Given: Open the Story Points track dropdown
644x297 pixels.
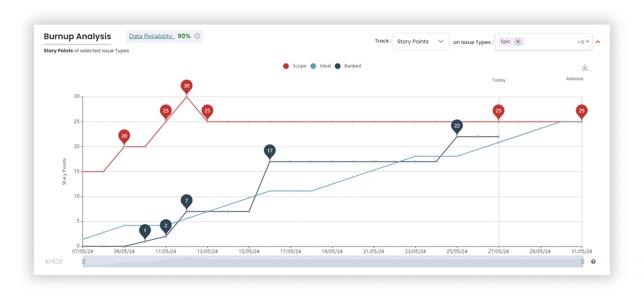Looking at the screenshot, I should (421, 42).
